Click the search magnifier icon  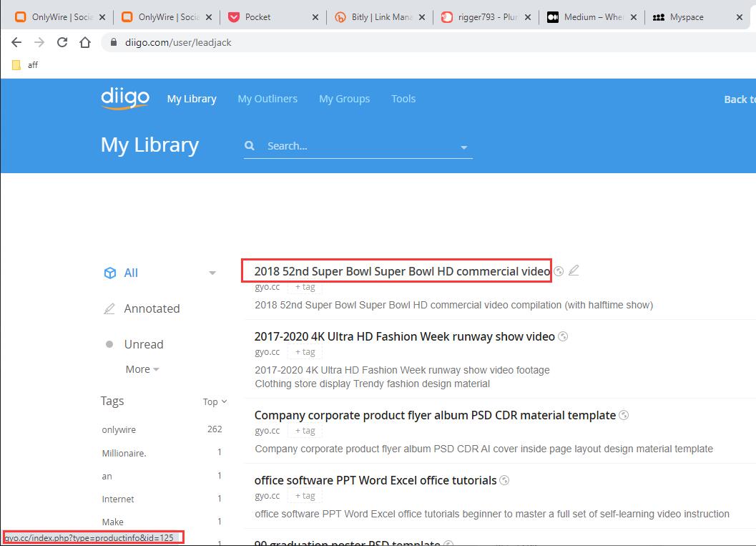(250, 146)
